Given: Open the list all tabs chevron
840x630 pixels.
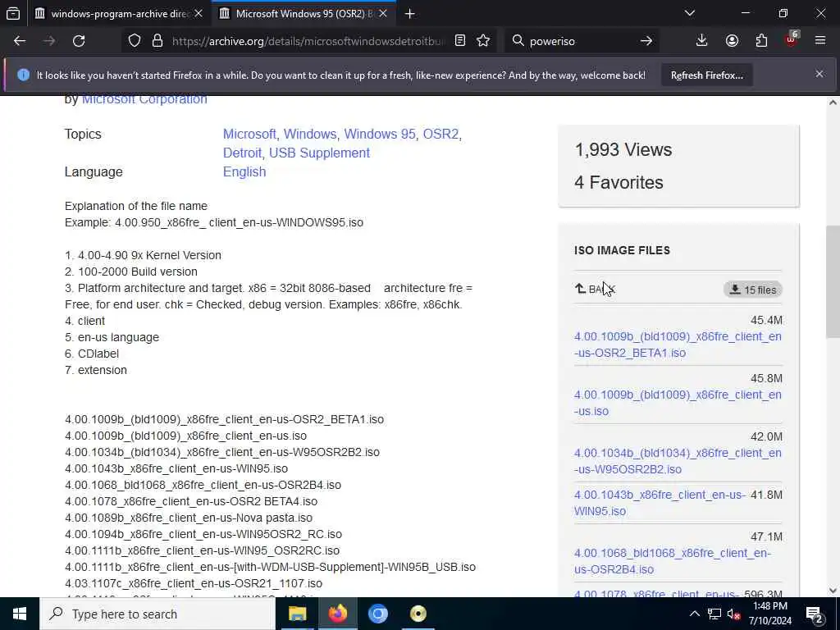Looking at the screenshot, I should [x=689, y=13].
